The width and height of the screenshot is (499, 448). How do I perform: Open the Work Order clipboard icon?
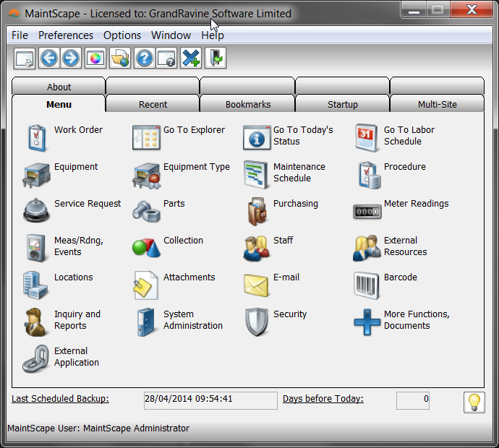(37, 138)
